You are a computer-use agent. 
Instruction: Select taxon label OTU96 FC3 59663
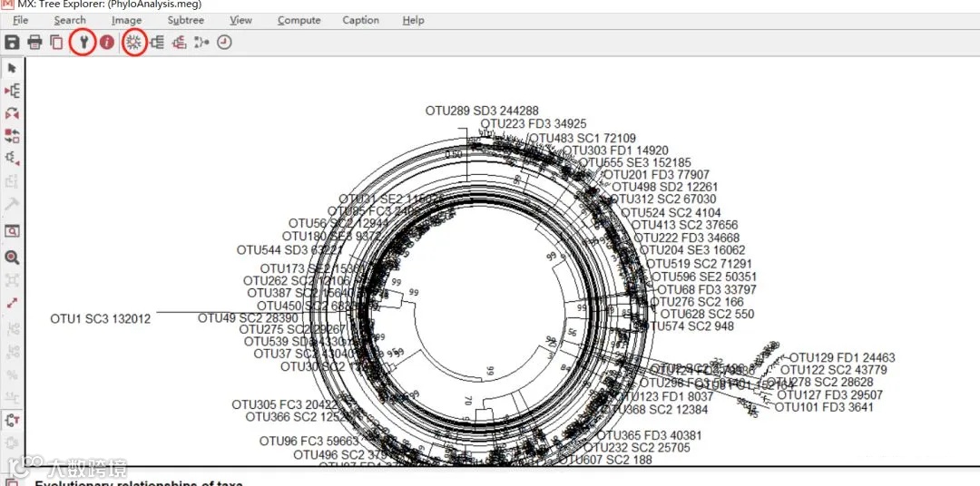point(309,442)
